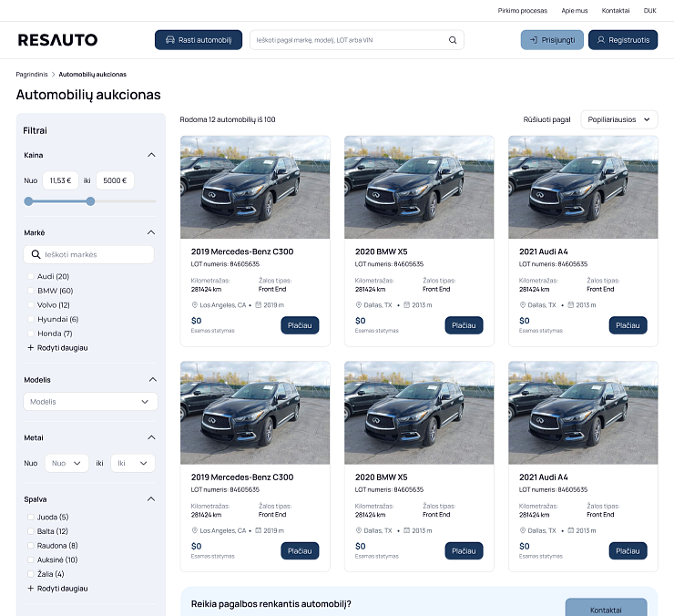Image resolution: width=674 pixels, height=616 pixels.
Task: Click the left price slider handle
Action: pos(28,200)
